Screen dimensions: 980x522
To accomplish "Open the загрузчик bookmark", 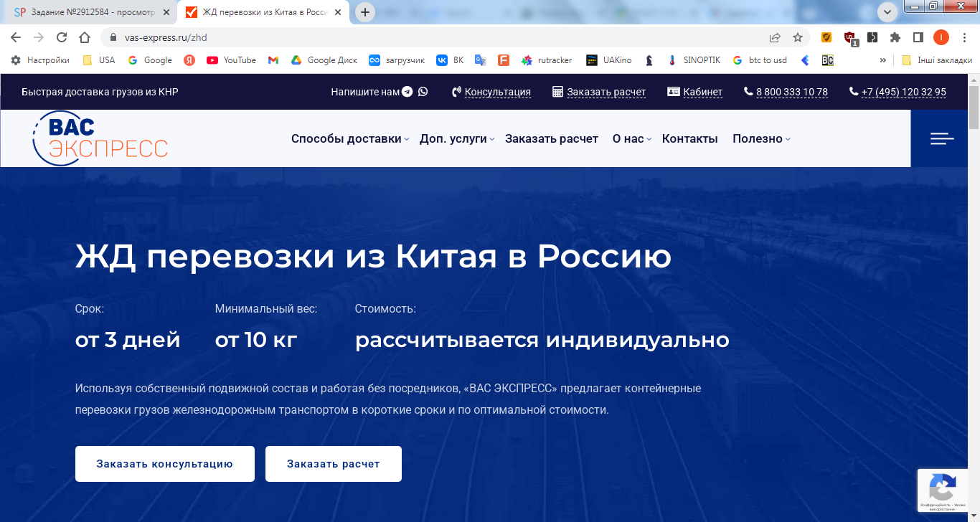I will 397,60.
